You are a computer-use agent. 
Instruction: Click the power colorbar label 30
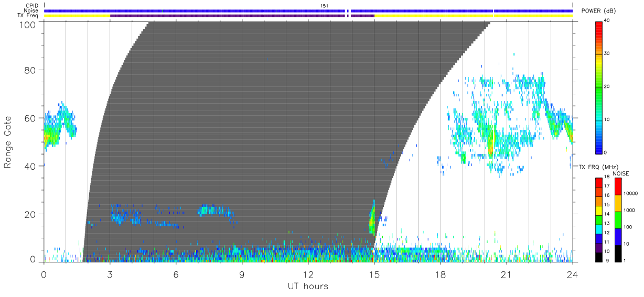tap(607, 54)
